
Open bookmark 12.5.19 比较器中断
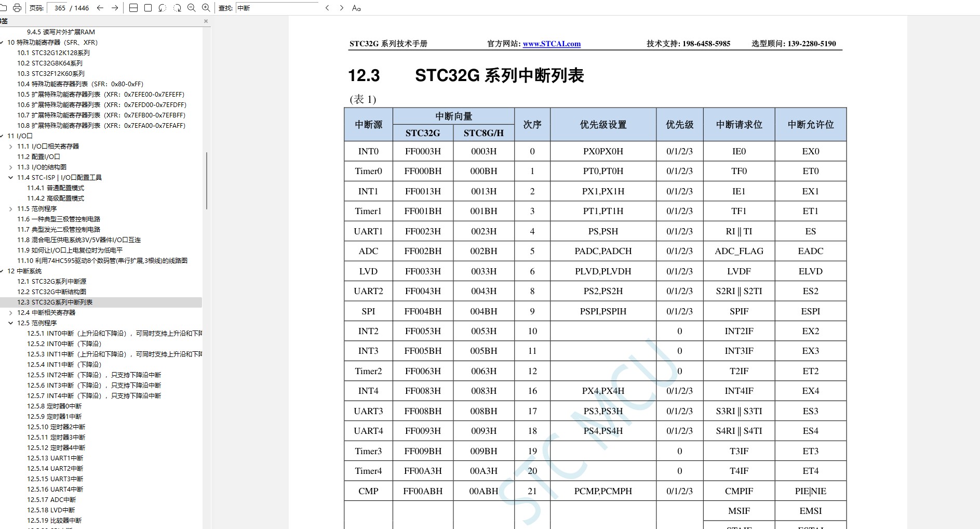point(55,521)
